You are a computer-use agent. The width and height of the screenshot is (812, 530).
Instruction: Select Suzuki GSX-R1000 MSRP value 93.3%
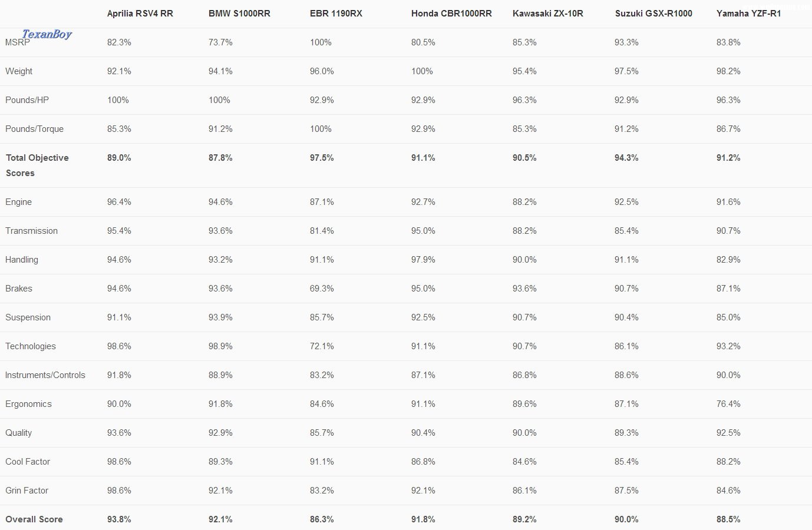626,42
